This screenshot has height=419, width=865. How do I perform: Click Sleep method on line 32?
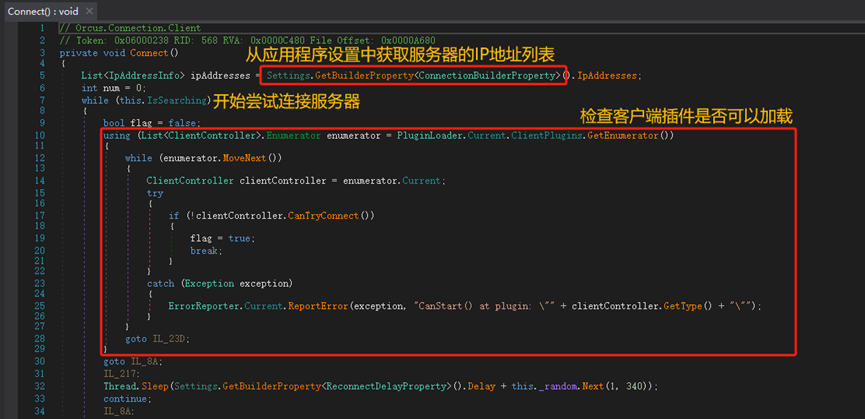click(154, 386)
